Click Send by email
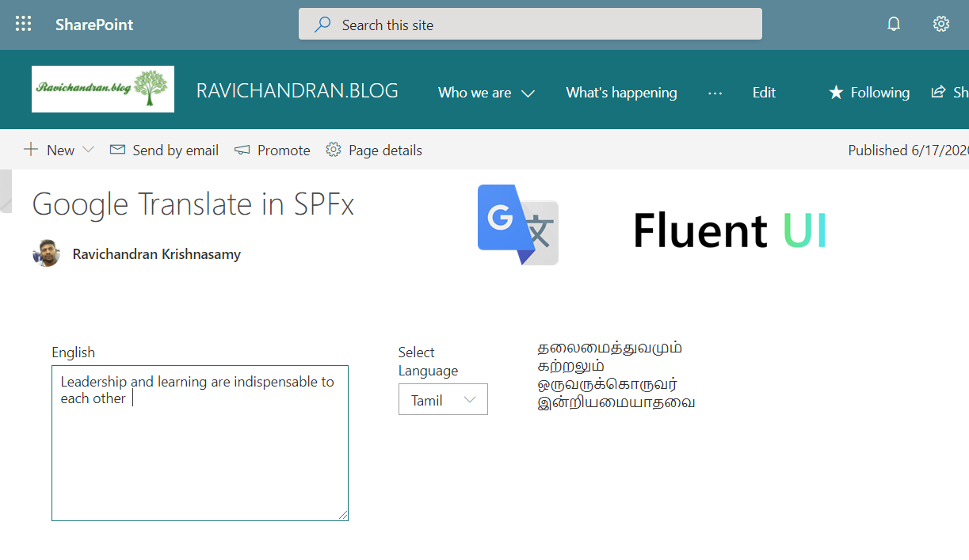969x560 pixels. point(164,150)
